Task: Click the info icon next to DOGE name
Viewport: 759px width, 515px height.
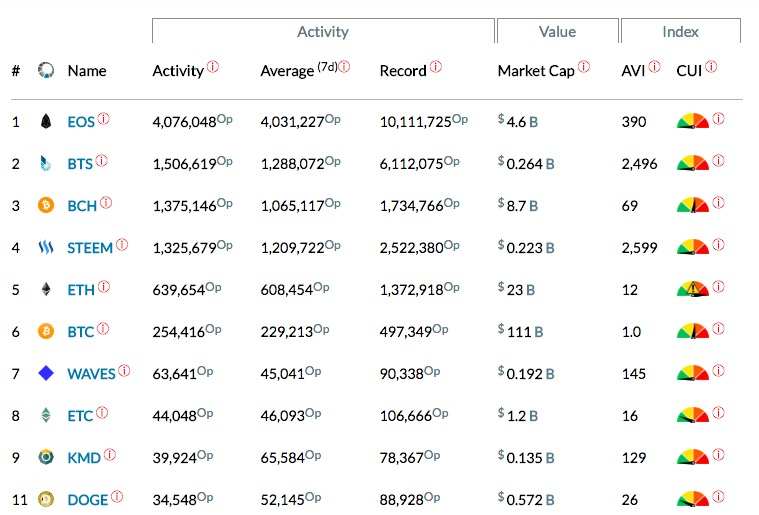Action: pyautogui.click(x=117, y=496)
